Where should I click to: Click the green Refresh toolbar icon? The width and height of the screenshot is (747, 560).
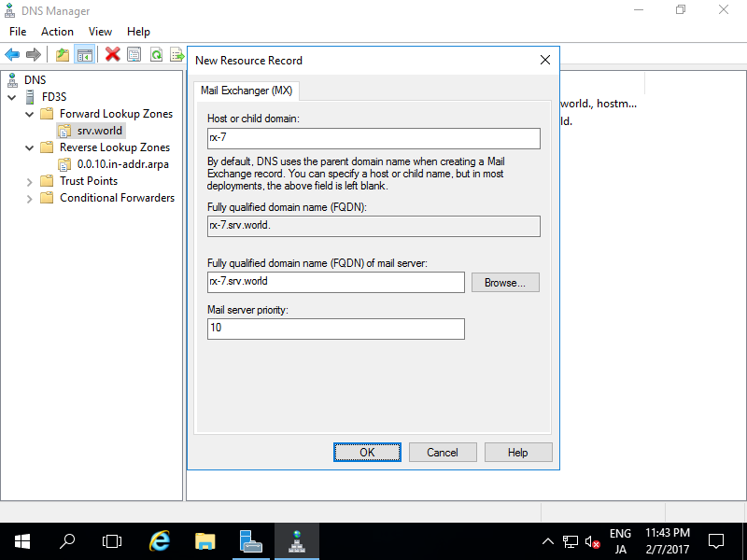156,54
